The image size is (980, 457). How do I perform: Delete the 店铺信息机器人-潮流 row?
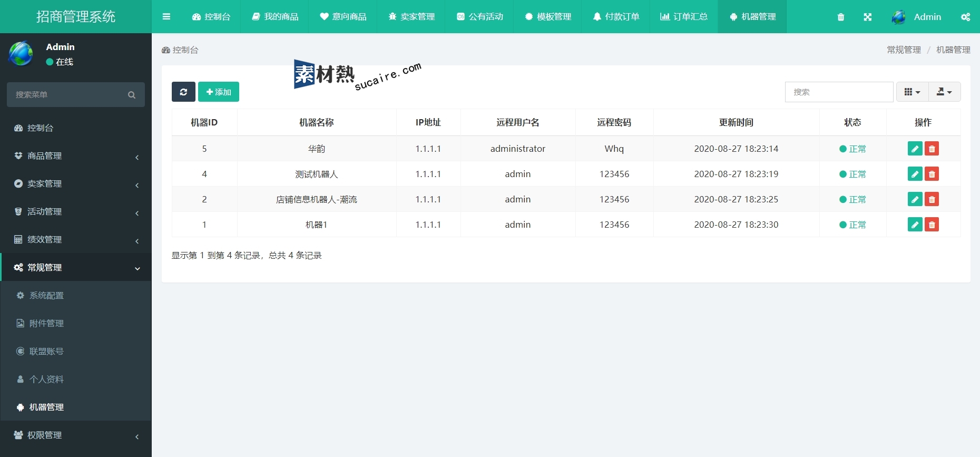[932, 199]
